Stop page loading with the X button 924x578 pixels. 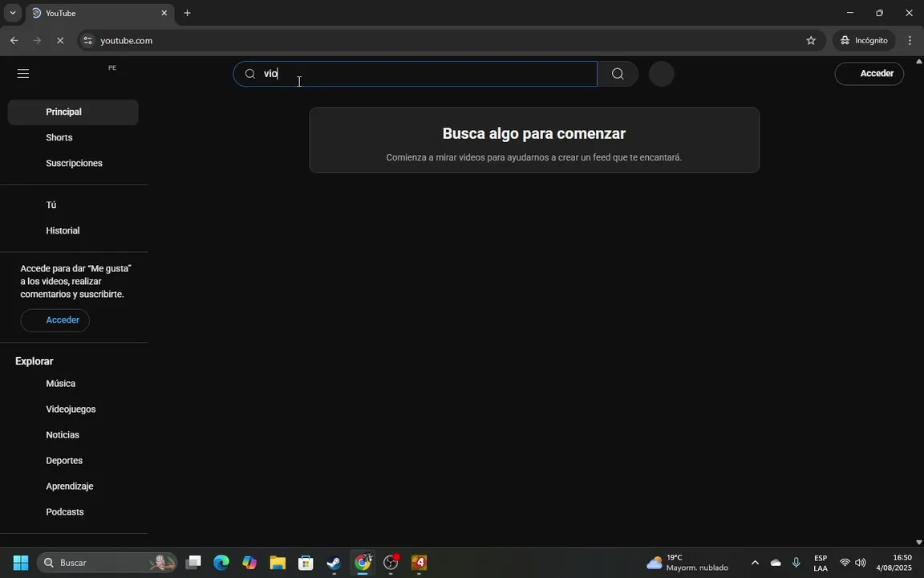coord(60,41)
